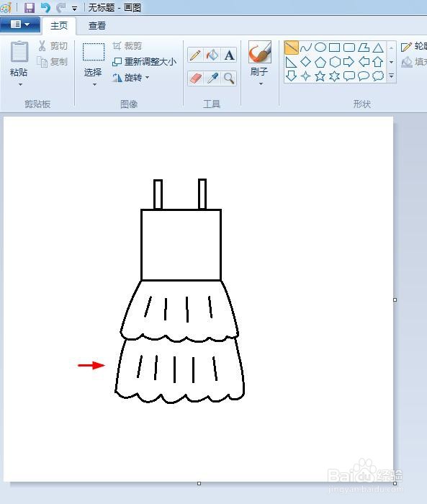Click the canvas bottom-right corner resize handle
Viewport: 427px width, 504px height.
pos(395,483)
